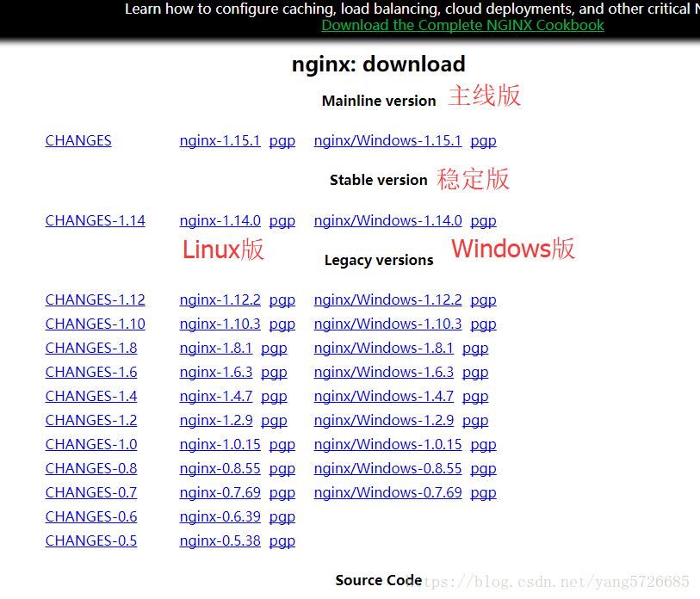Open pgp link beside nginx/Windows-1.10.3
Screen dimensions: 700x599
point(484,325)
